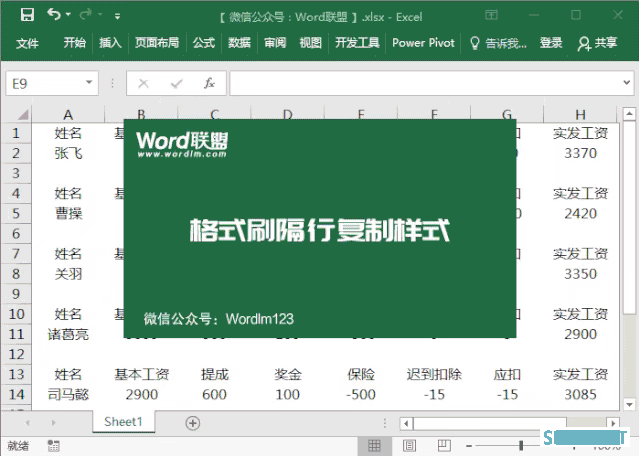Click the Select All corner triangle
639x456 pixels.
coord(23,115)
